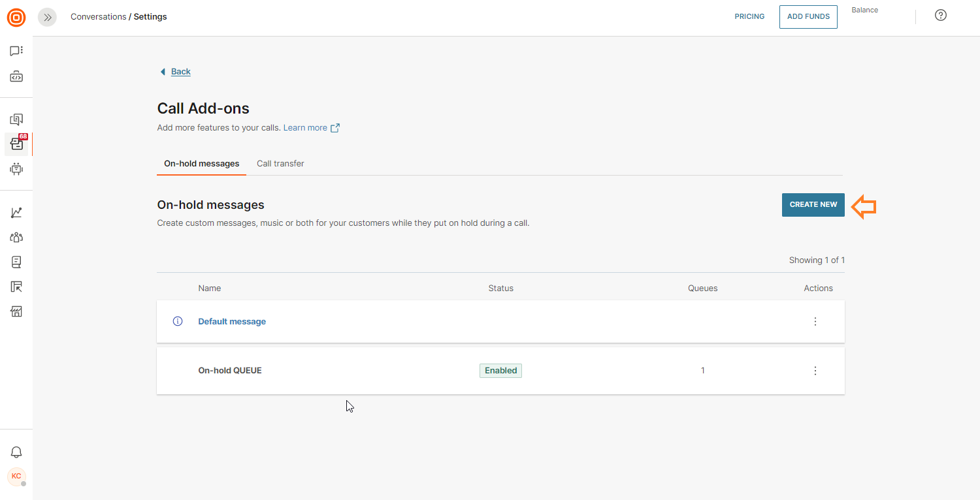The height and width of the screenshot is (500, 980).
Task: Open the chat messages sidebar icon
Action: click(x=16, y=51)
